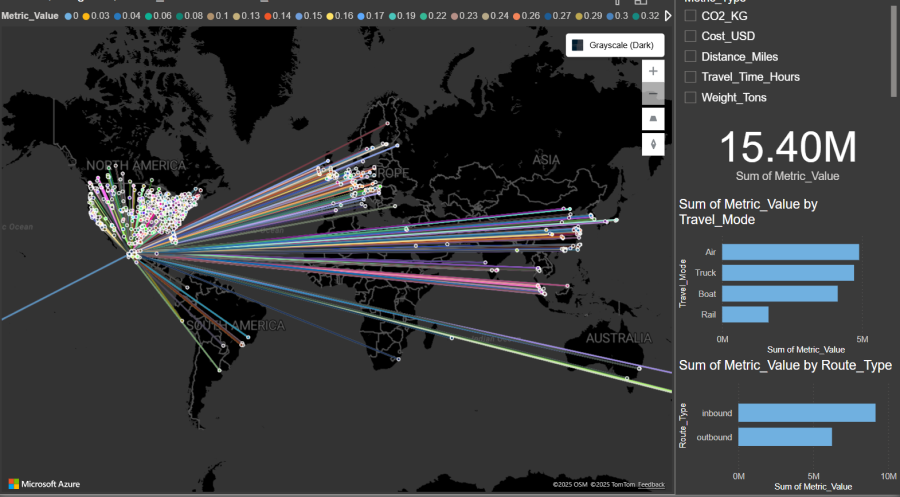900x497 pixels.
Task: Click the 0.24 legend entry
Action: point(495,16)
